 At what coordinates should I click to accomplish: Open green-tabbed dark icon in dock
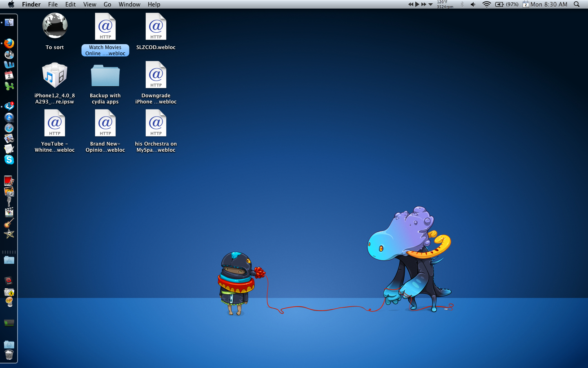click(x=9, y=323)
